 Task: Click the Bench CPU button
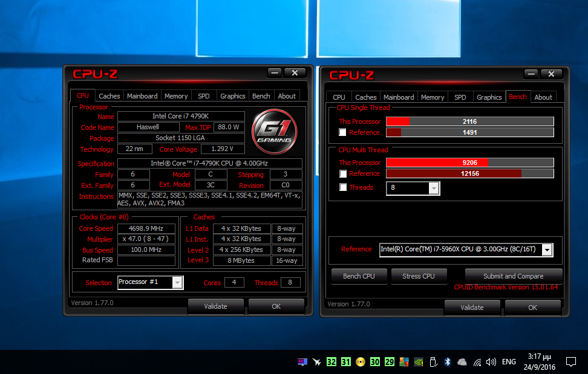point(359,276)
